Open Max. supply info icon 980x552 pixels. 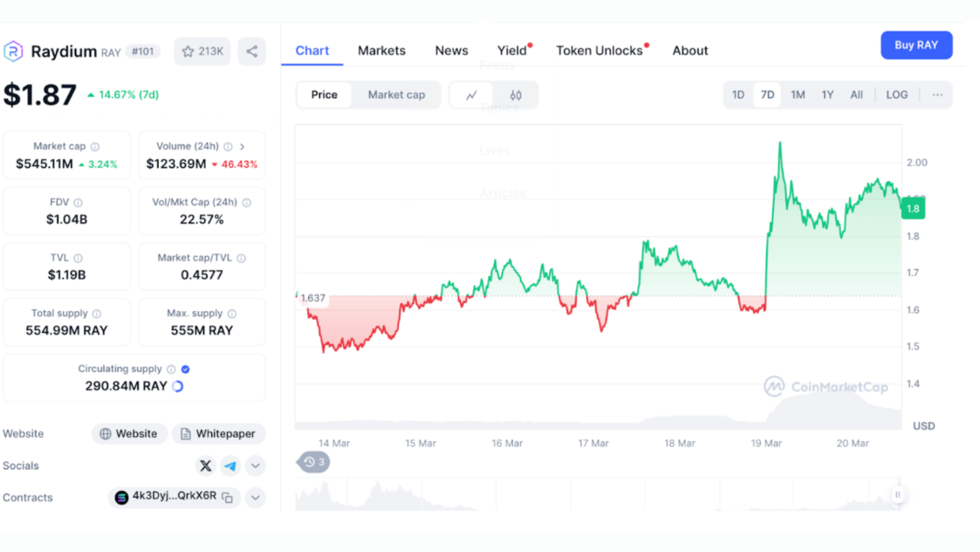coord(232,313)
